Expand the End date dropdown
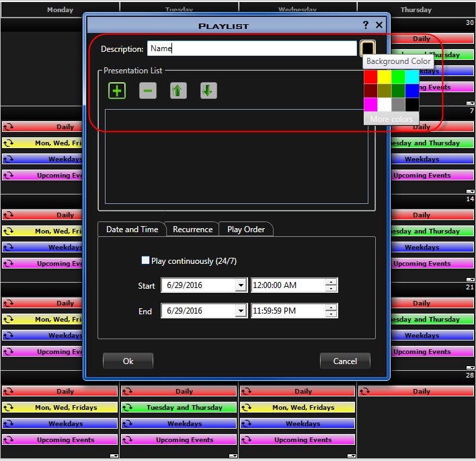This screenshot has width=476, height=461. [x=241, y=311]
